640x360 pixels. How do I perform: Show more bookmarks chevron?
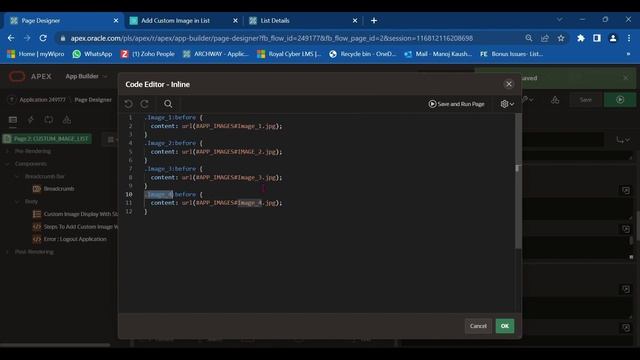tap(628, 54)
